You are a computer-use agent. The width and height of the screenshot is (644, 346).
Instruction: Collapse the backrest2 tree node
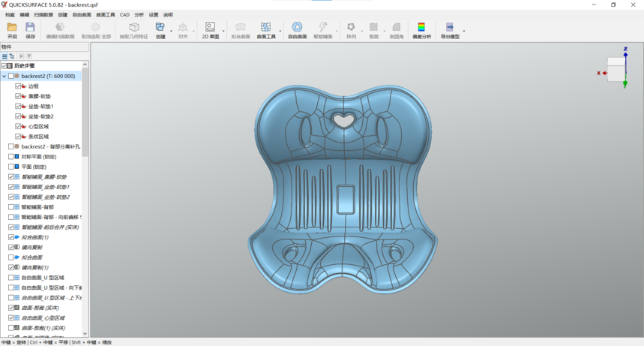coord(4,76)
